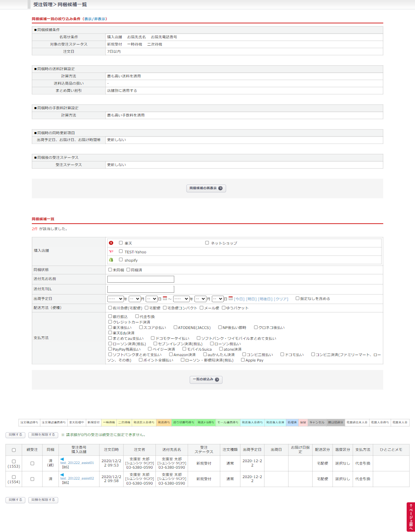The image size is (415, 532).
Task: Click the 一覧の絞込み filter button
Action: tap(206, 379)
